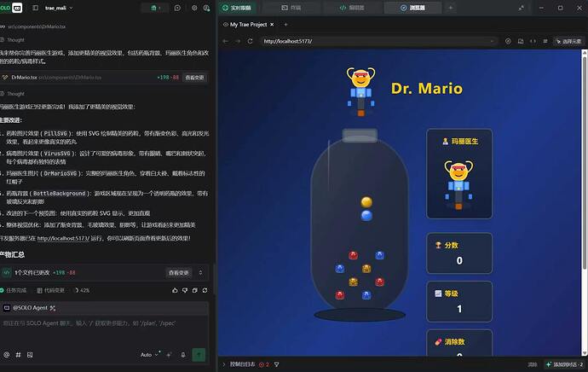The image size is (588, 372).
Task: Switch to the 实时跟随 live follow tab
Action: pos(237,8)
